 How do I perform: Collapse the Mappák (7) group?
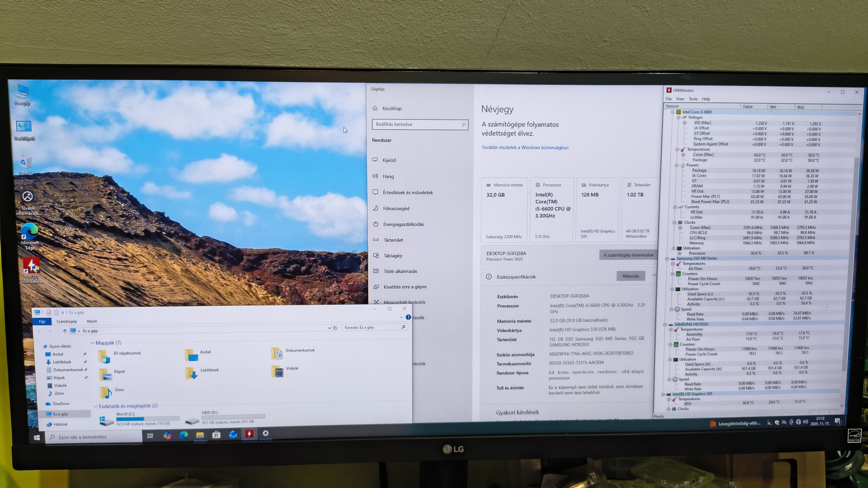(x=93, y=343)
